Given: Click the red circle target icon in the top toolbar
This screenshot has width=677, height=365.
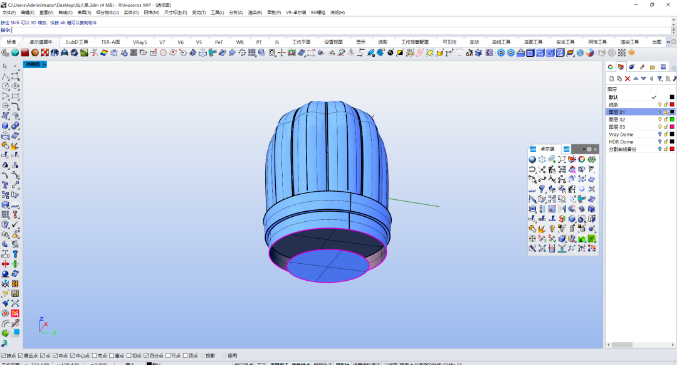Looking at the screenshot, I should point(163,53).
